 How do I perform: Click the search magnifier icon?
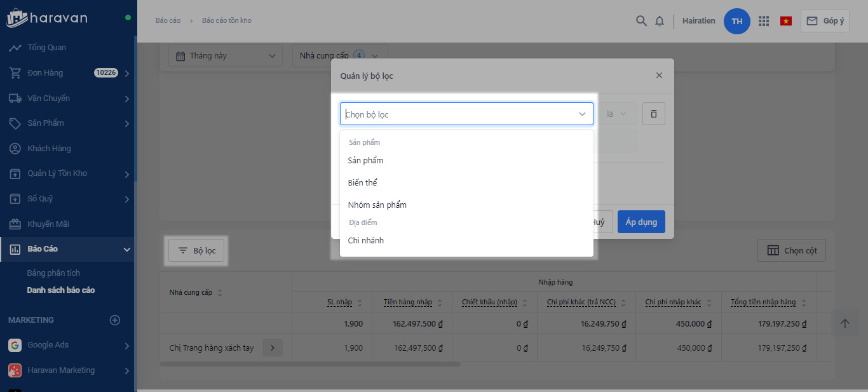(x=641, y=21)
